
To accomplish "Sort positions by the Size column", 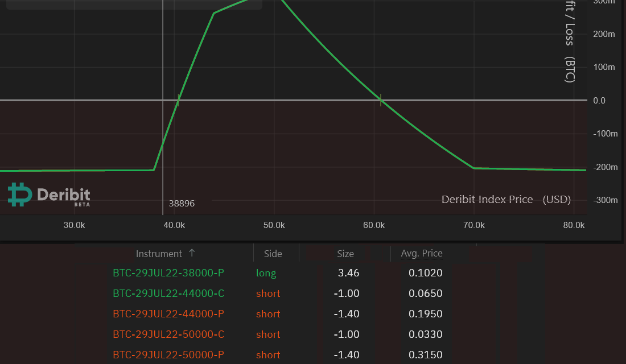I will click(345, 253).
